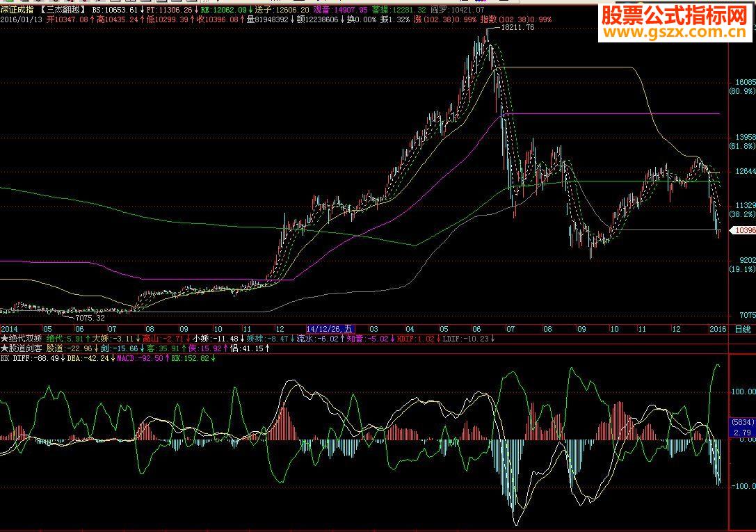Select the opening price 开10347.08
This screenshot has width=756, height=532.
tap(67, 19)
